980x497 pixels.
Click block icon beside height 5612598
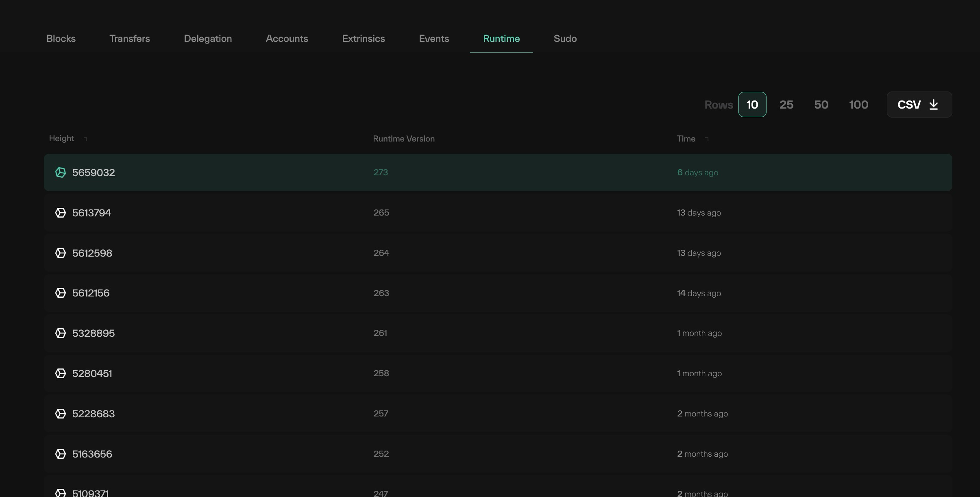[x=61, y=253]
